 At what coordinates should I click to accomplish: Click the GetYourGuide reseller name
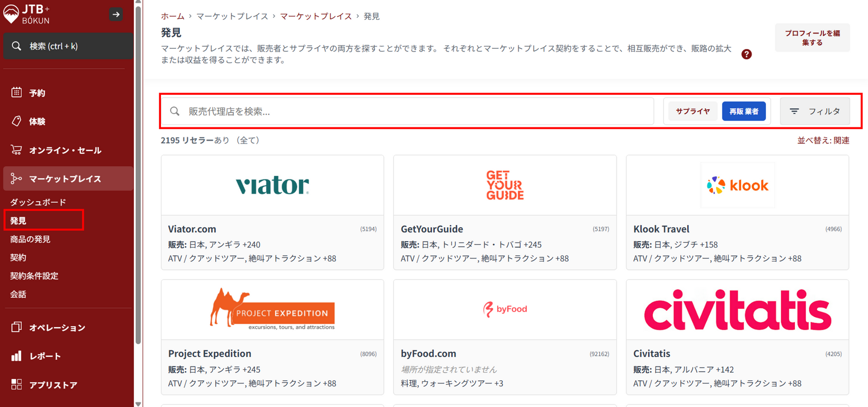(432, 229)
